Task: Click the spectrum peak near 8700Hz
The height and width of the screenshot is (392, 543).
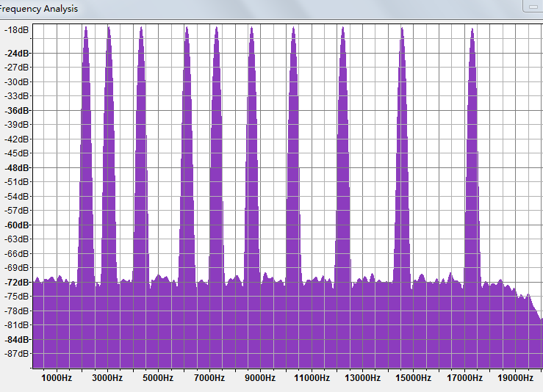Action: 252,156
